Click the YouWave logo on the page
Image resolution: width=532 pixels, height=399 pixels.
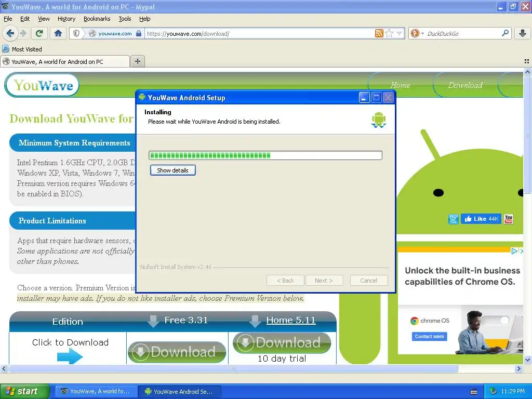(x=42, y=85)
